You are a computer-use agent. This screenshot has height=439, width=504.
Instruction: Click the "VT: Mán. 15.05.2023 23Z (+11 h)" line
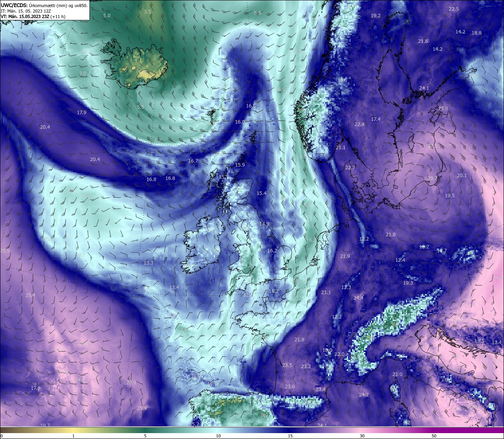(33, 17)
